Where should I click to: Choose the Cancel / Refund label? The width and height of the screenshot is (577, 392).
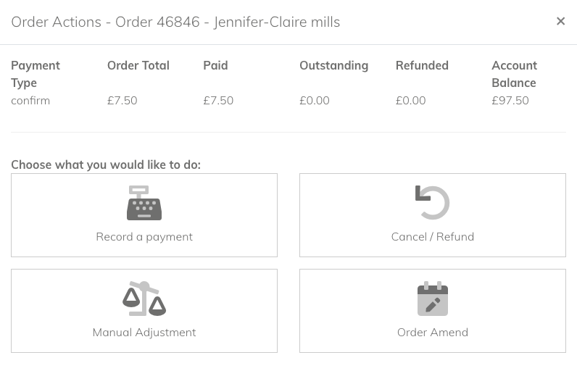coord(433,236)
